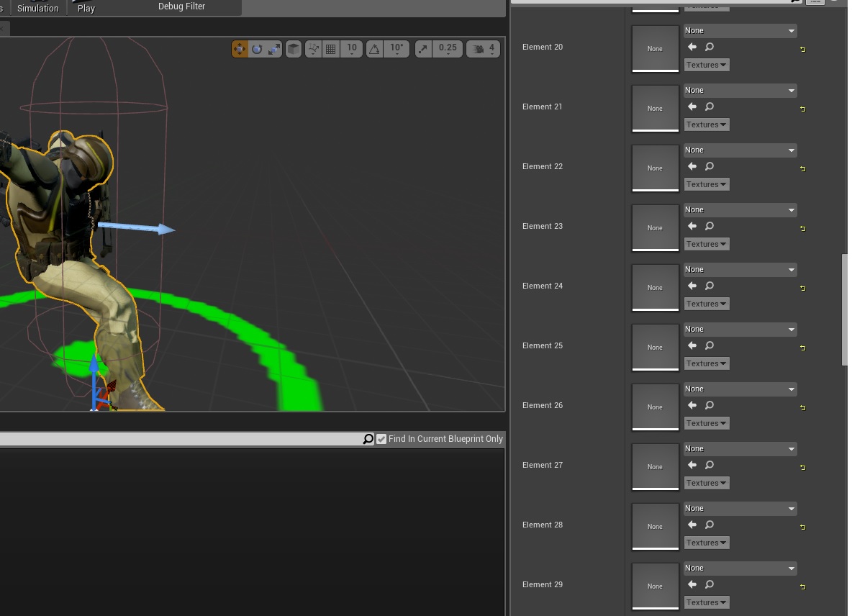Open the grid snap size 10 dropdown

(x=352, y=49)
